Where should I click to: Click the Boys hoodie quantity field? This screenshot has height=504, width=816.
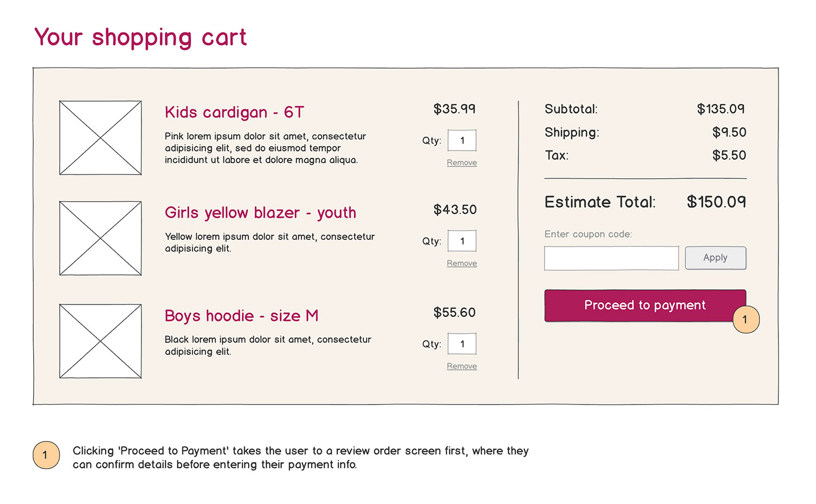[462, 344]
